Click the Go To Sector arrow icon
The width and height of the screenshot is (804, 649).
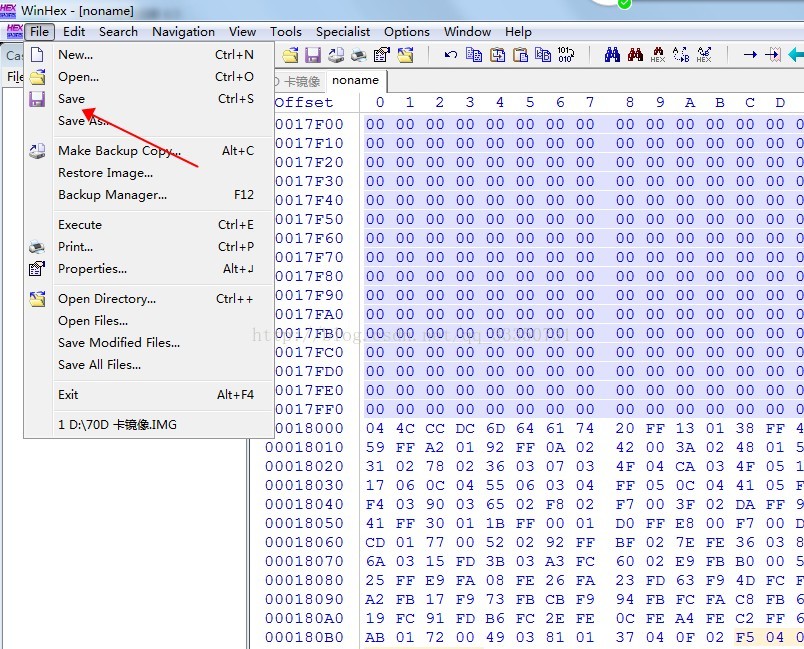[x=773, y=55]
